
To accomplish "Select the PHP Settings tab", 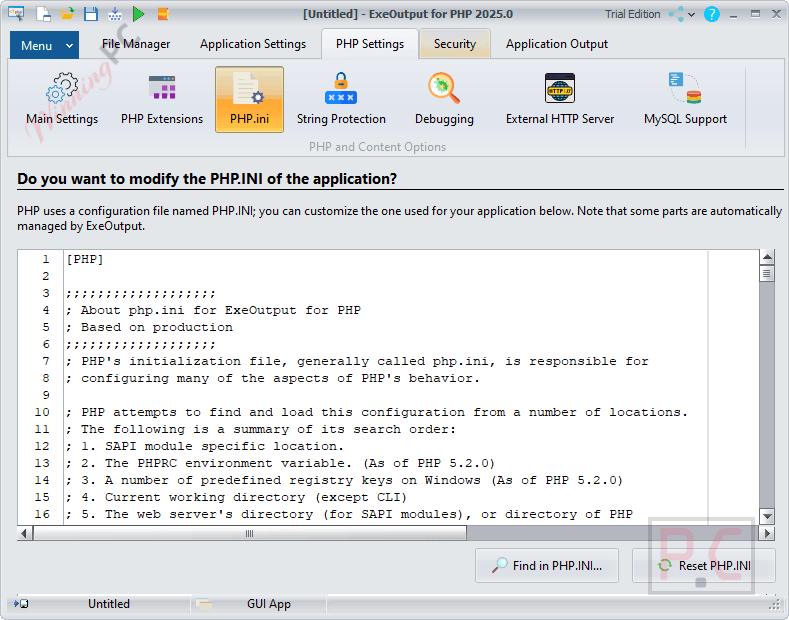I will coord(370,44).
